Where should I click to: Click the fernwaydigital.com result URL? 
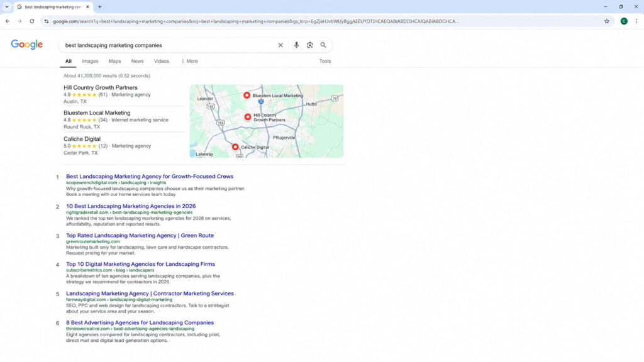(x=119, y=300)
